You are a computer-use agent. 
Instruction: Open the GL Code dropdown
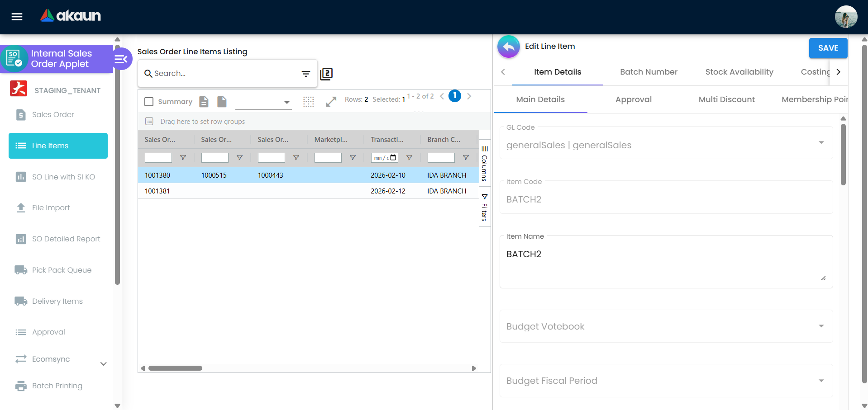(x=666, y=145)
